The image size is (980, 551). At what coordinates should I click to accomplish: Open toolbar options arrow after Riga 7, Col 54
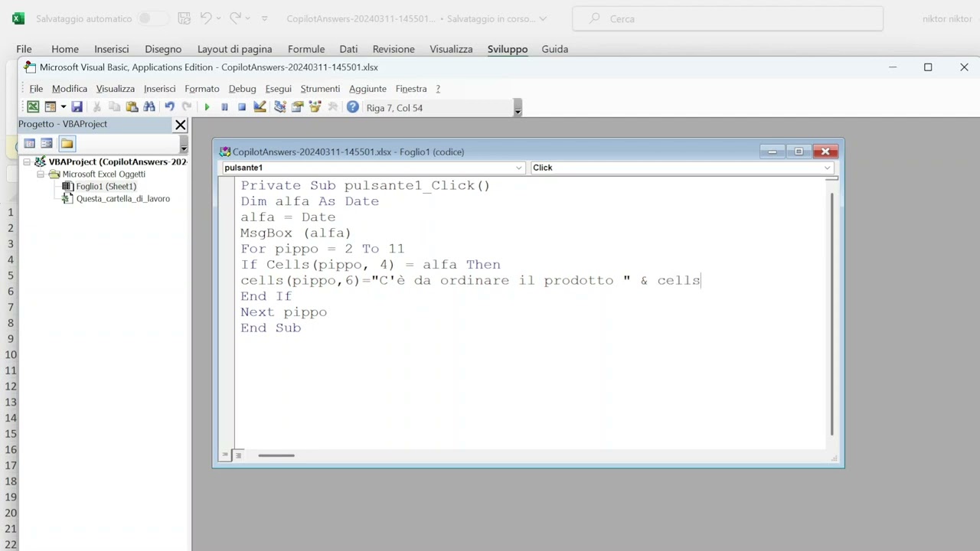(518, 108)
